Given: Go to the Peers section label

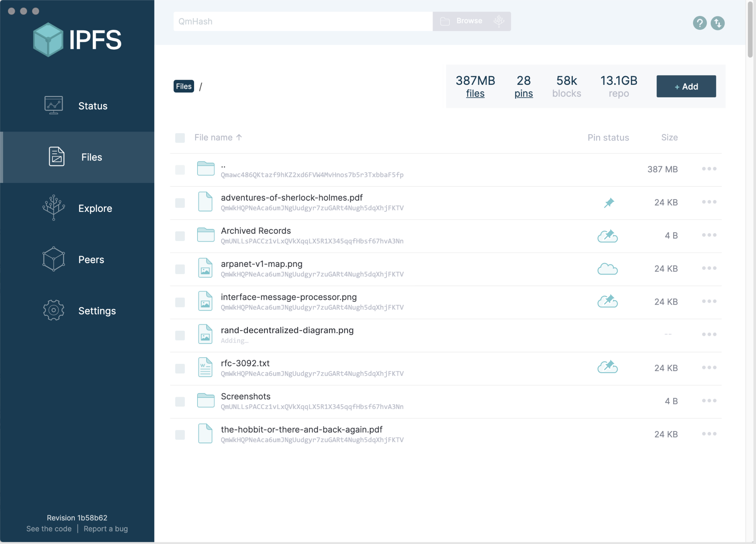Looking at the screenshot, I should tap(91, 259).
